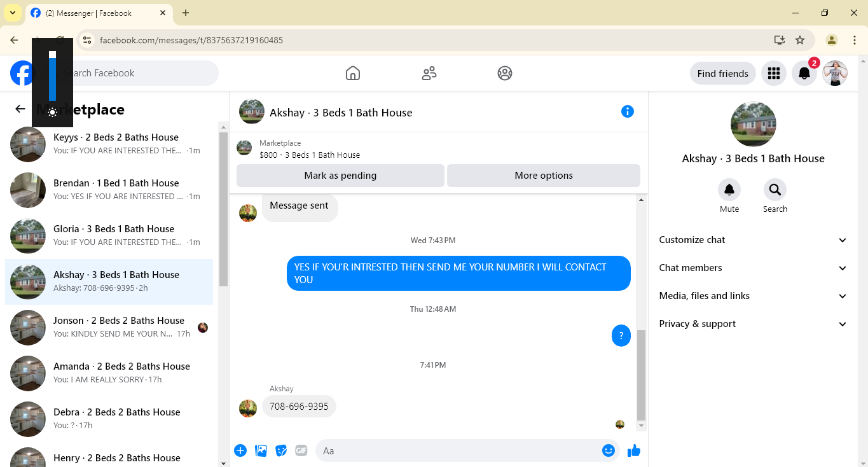Open the Keyys 2 Beds 2 Baths House chat
The height and width of the screenshot is (467, 868).
[109, 144]
